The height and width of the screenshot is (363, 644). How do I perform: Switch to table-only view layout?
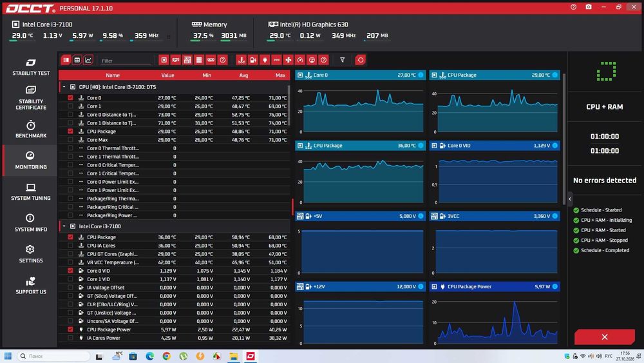(77, 60)
